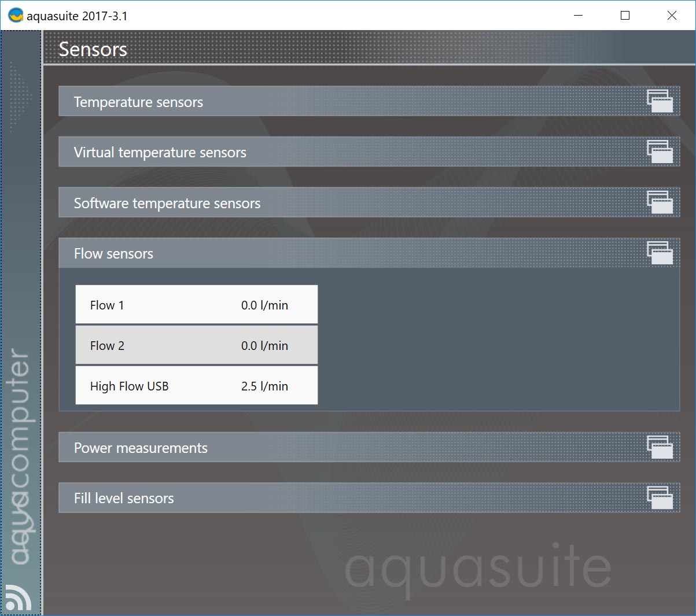Maximize the aquasuite window
This screenshot has height=616, width=696.
625,16
